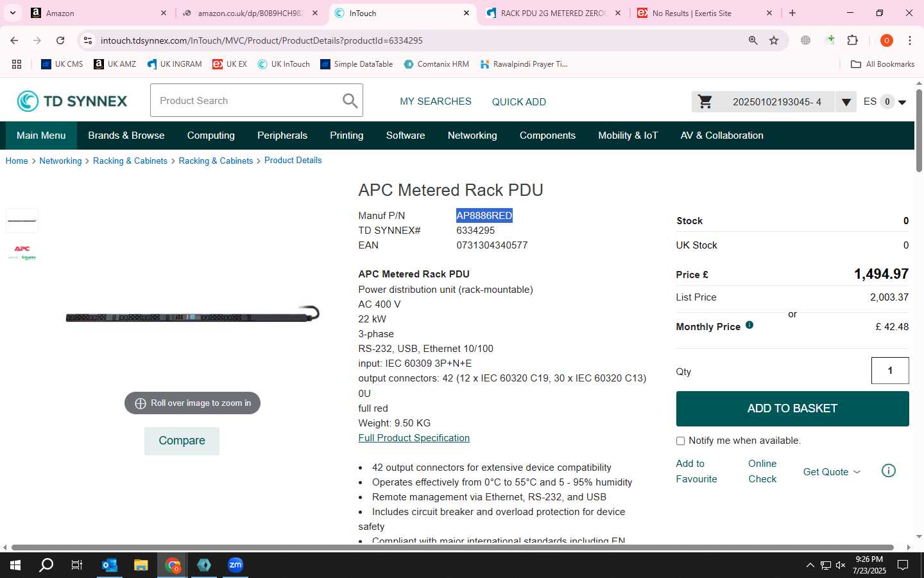Expand the Get Quote dropdown
The image size is (924, 578).
tap(832, 471)
